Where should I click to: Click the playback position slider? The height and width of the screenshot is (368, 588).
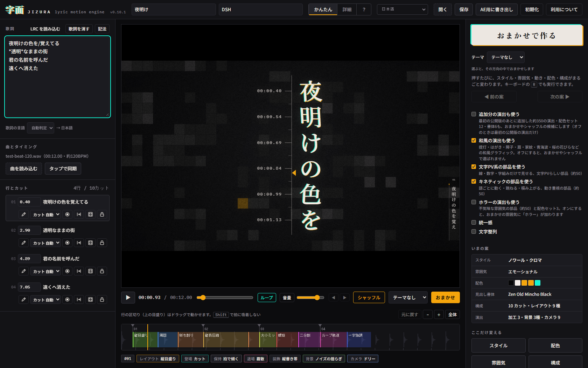click(225, 298)
